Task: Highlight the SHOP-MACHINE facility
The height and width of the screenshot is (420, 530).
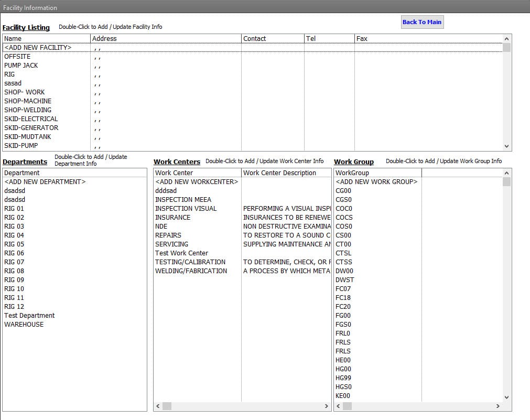Action: click(x=253, y=101)
